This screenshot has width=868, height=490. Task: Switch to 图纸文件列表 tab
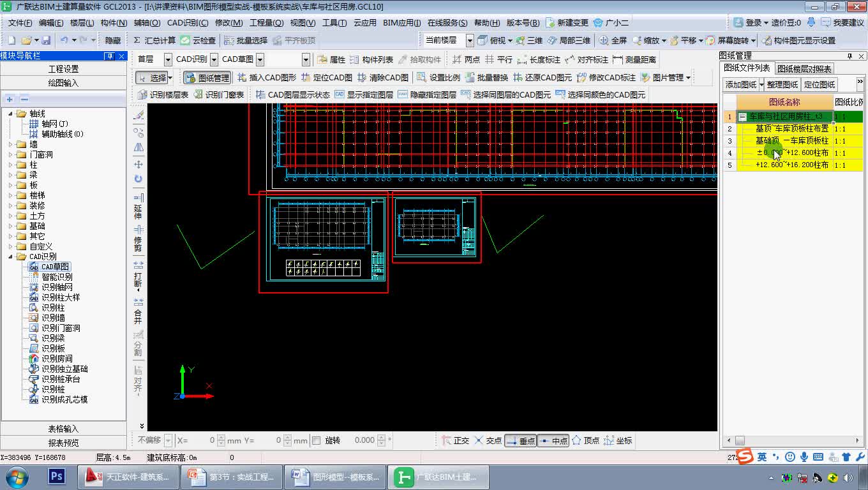click(x=747, y=68)
